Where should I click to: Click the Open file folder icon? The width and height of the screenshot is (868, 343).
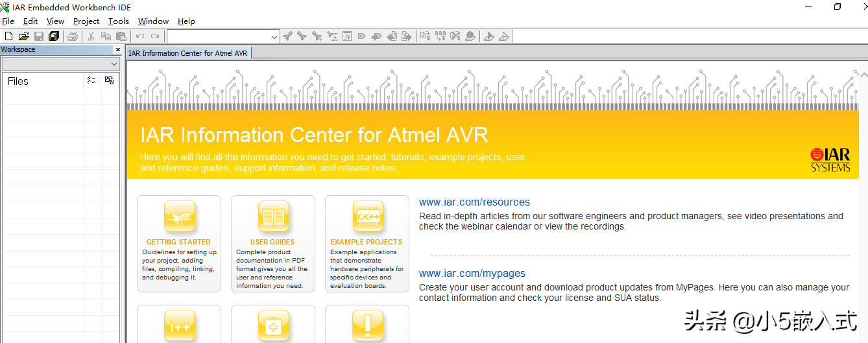click(23, 36)
